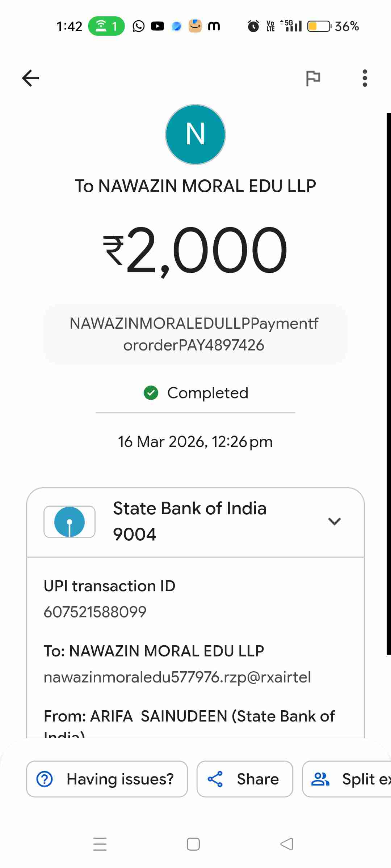The height and width of the screenshot is (868, 391).
Task: Tap the green hotspot indicator in status bar
Action: pyautogui.click(x=106, y=26)
